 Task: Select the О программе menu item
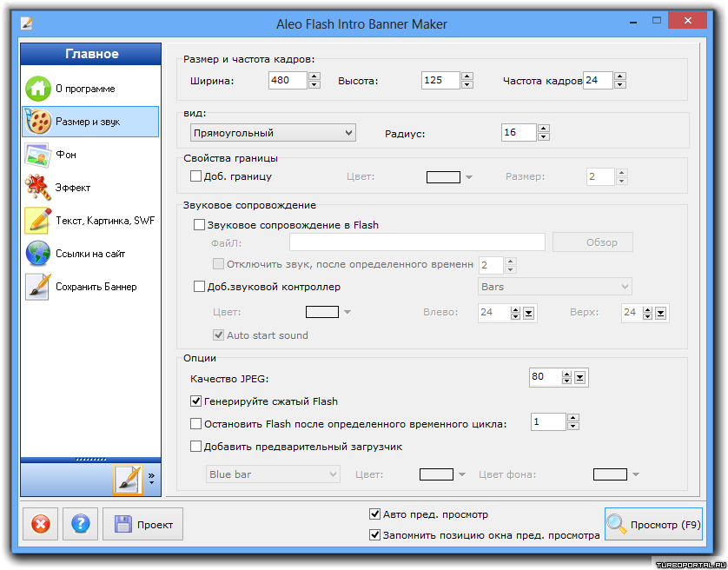pyautogui.click(x=91, y=89)
